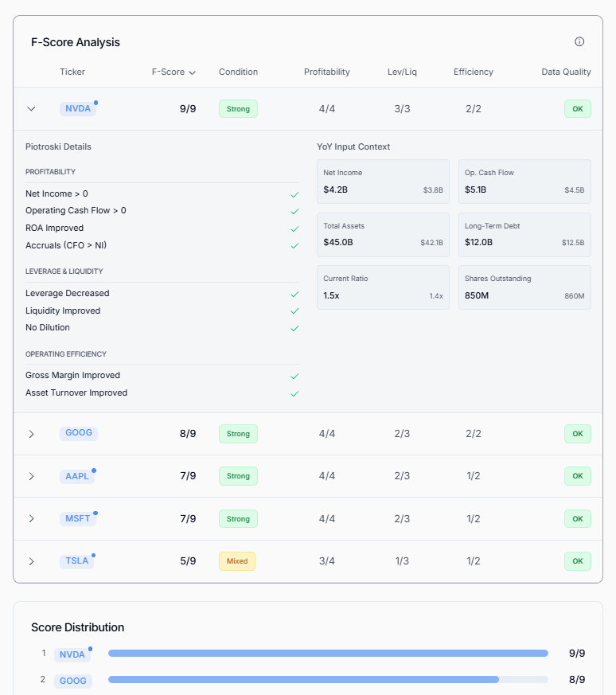Click AAPL's Strong condition badge
The height and width of the screenshot is (695, 616).
click(239, 476)
